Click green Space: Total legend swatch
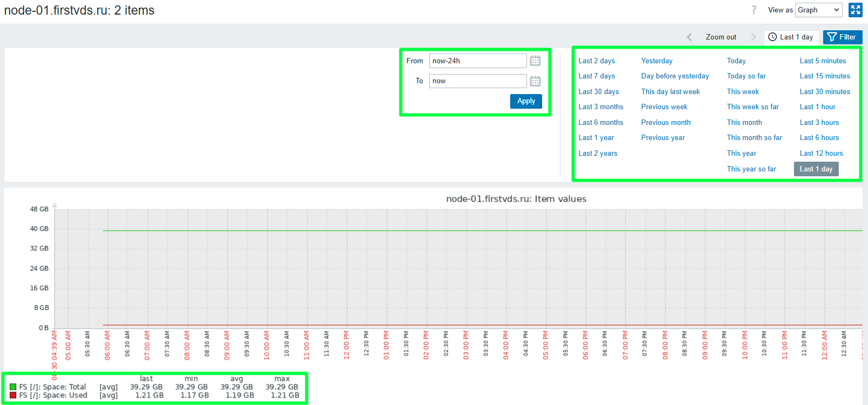Screen dimensions: 868x405 tap(13, 387)
